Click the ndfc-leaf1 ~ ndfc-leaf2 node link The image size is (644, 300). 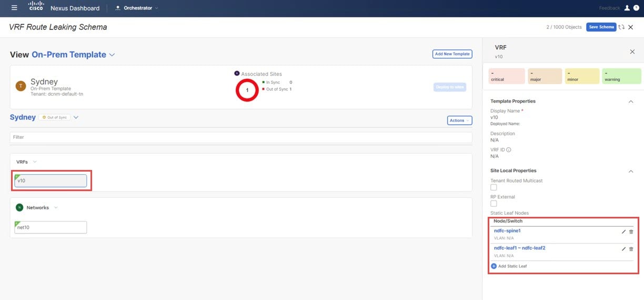pos(519,247)
